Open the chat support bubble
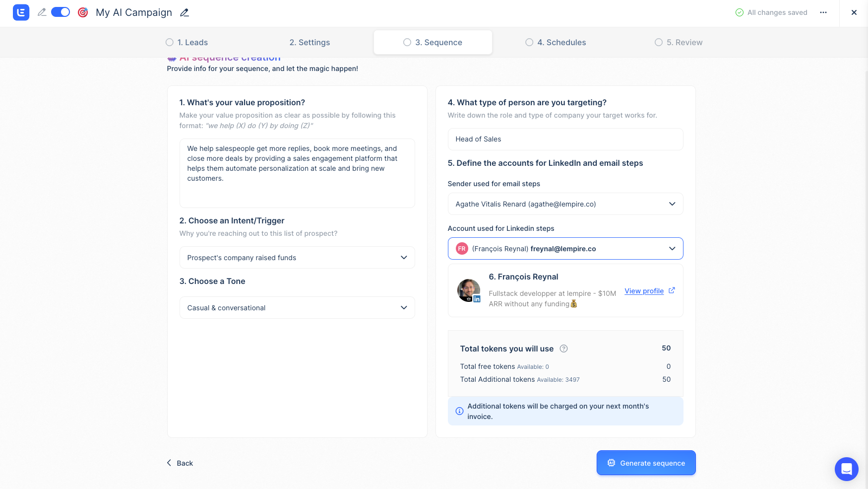This screenshot has height=489, width=868. [846, 469]
